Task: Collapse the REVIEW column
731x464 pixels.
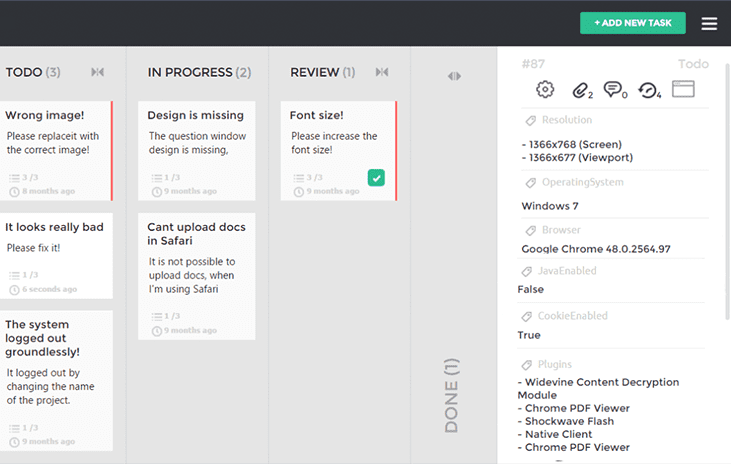Action: pos(381,72)
